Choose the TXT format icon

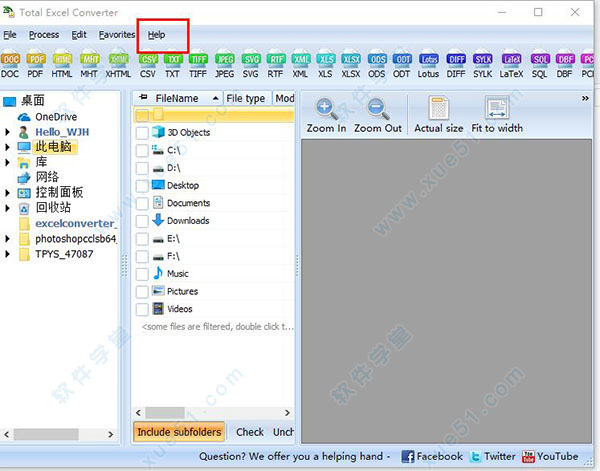pos(173,65)
